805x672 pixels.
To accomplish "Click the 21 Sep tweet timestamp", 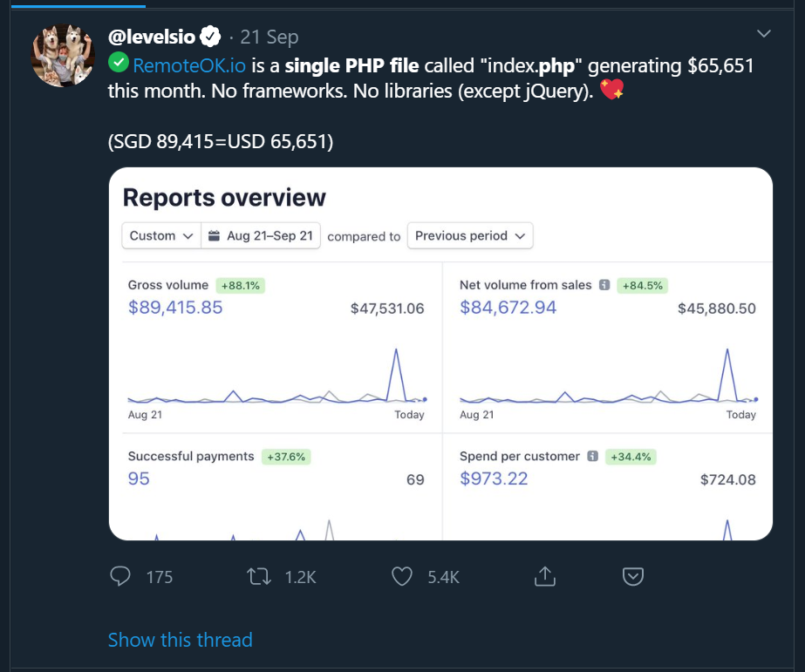I will 269,37.
